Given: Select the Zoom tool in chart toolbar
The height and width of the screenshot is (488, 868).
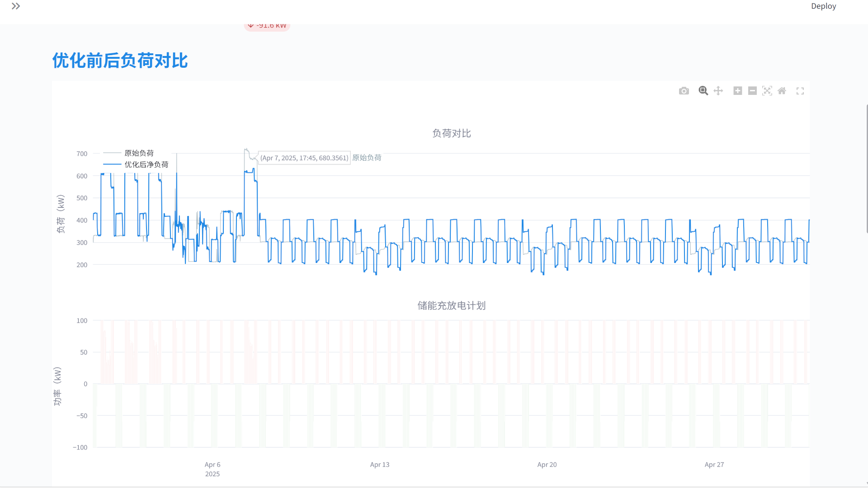Looking at the screenshot, I should (703, 91).
